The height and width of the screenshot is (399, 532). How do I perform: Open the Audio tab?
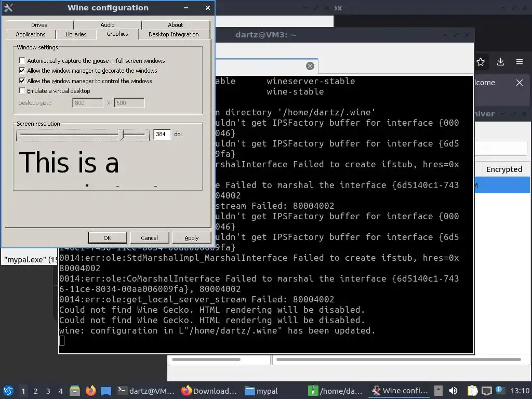(x=108, y=25)
